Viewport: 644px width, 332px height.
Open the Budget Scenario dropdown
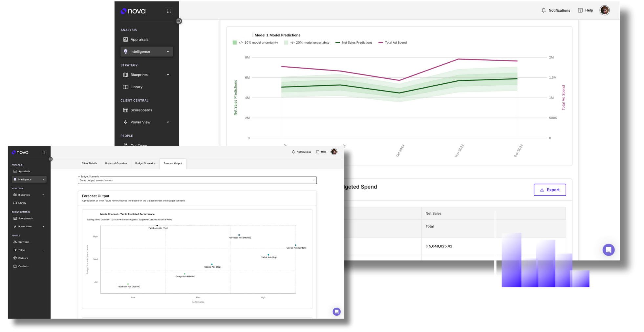pyautogui.click(x=197, y=180)
